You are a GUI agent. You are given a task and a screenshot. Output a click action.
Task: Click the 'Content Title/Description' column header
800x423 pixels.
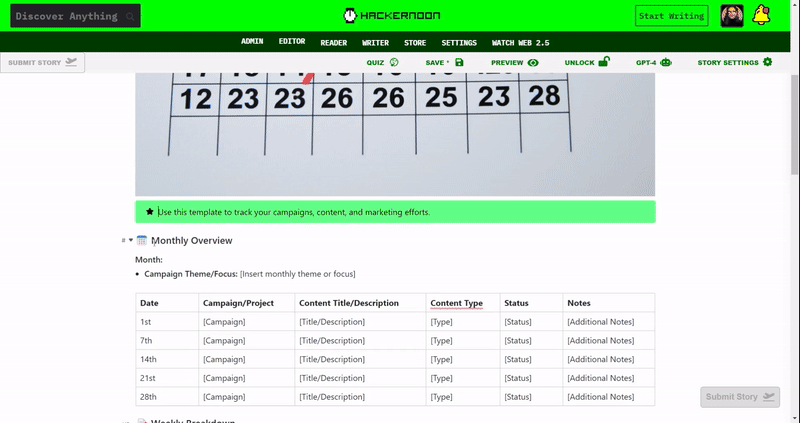(360, 303)
